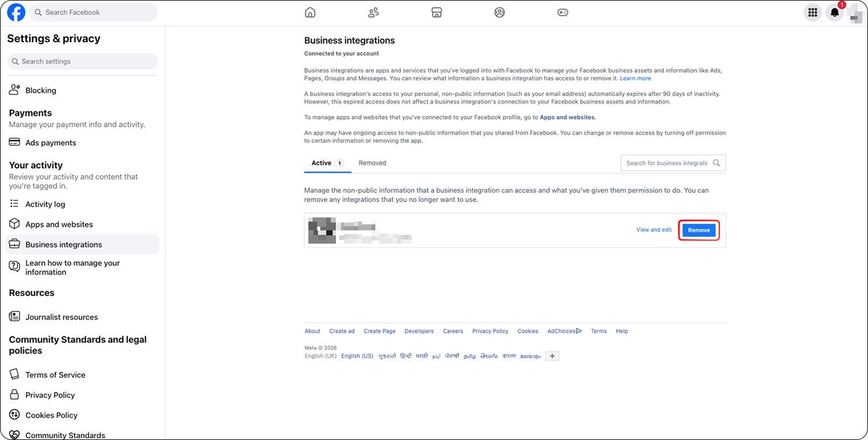Open the Groups icon in top navigation
Screen dimensions: 868x440
[x=499, y=12]
